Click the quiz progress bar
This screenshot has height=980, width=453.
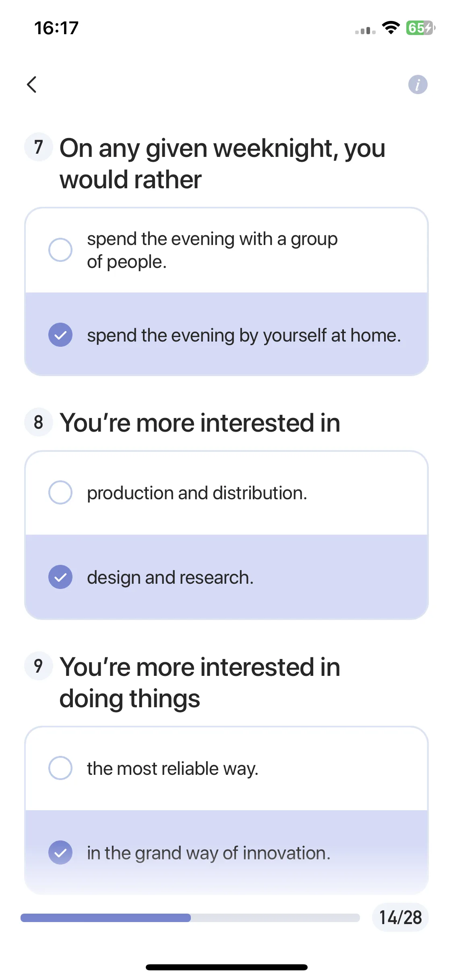(190, 918)
